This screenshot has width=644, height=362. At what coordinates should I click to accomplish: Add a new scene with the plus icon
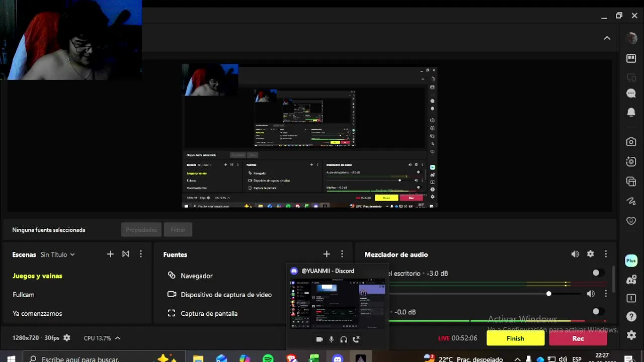coord(110,254)
